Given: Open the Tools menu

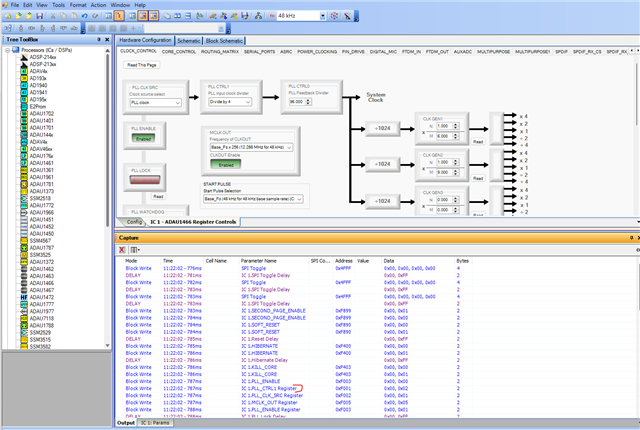Looking at the screenshot, I should pos(58,5).
